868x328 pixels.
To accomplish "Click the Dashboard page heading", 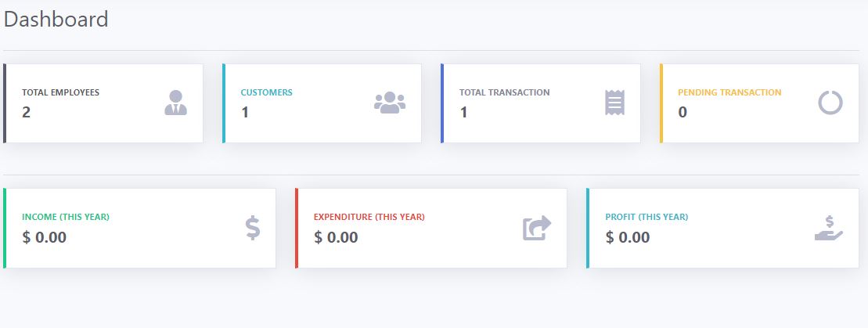I will (x=56, y=20).
